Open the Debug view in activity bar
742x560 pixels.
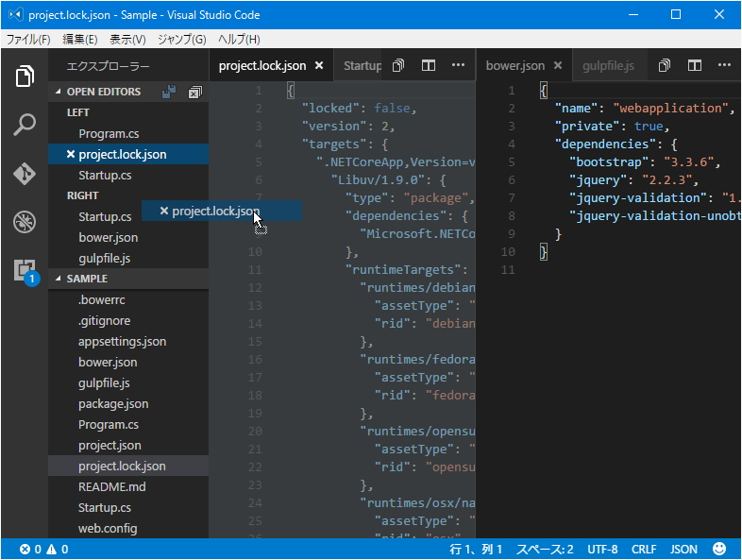tap(25, 222)
